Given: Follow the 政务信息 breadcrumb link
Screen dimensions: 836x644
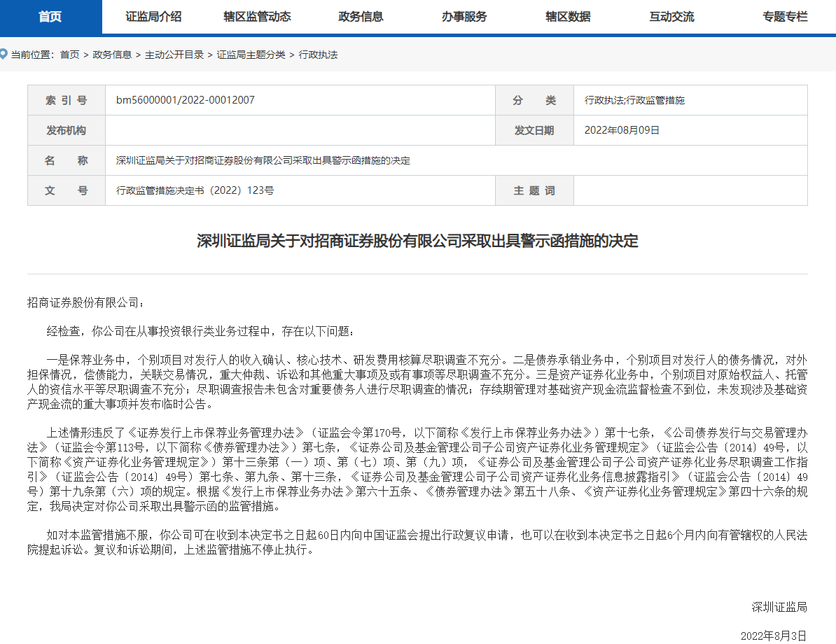Looking at the screenshot, I should [112, 55].
